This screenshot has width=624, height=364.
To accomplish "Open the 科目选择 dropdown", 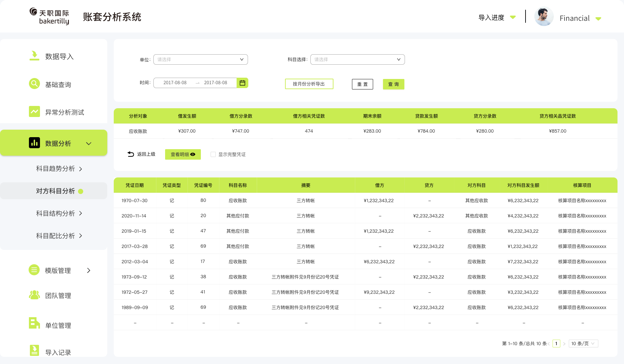I will coord(357,59).
